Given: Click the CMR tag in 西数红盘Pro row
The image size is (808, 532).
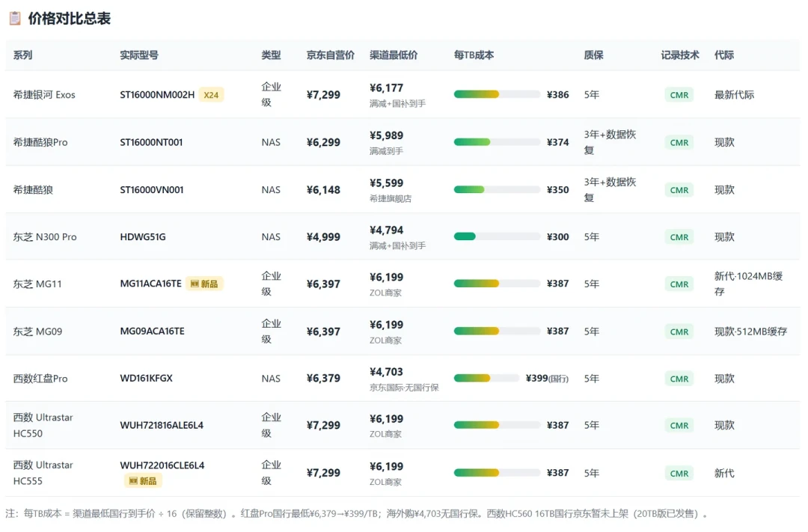Looking at the screenshot, I should tap(679, 379).
